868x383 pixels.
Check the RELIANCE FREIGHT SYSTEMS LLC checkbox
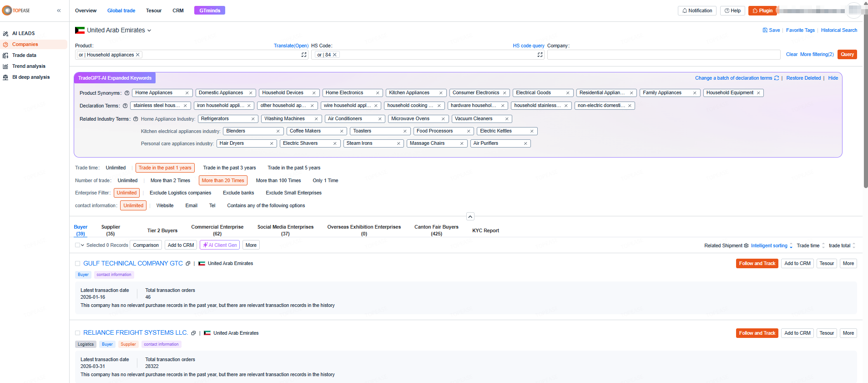click(77, 333)
